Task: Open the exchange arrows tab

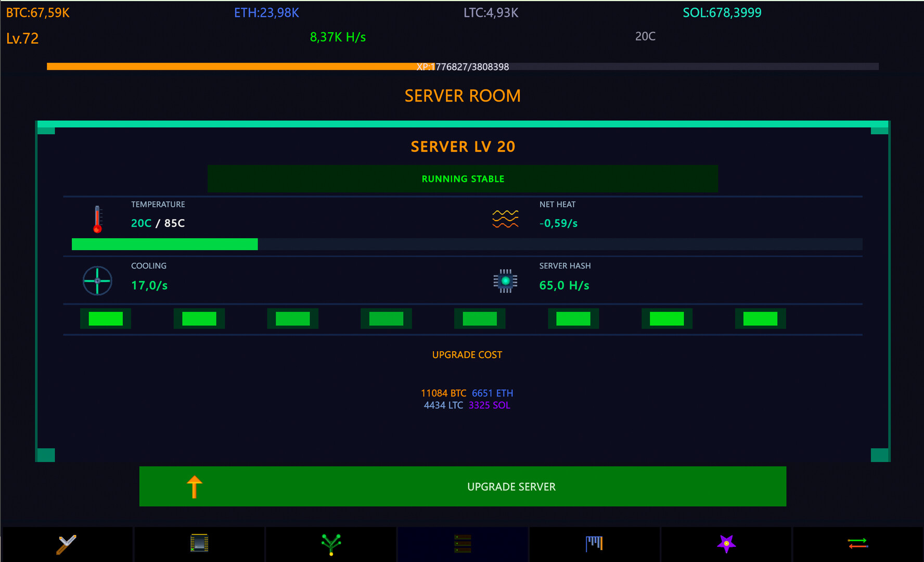Action: 857,543
